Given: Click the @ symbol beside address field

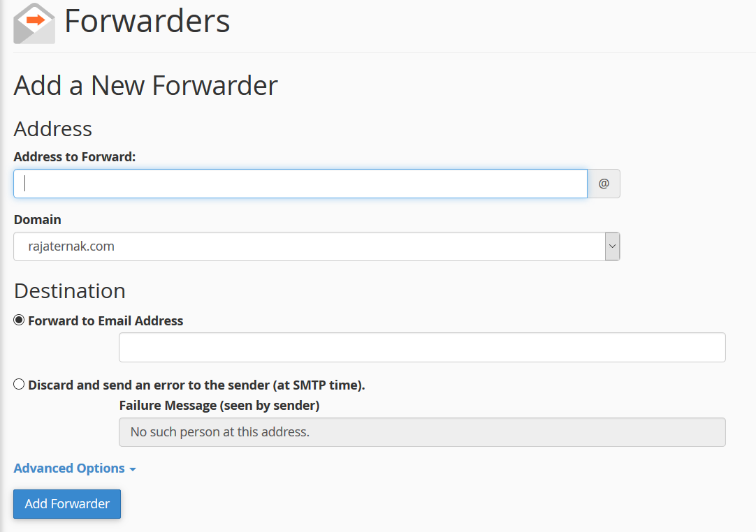Looking at the screenshot, I should coord(604,184).
